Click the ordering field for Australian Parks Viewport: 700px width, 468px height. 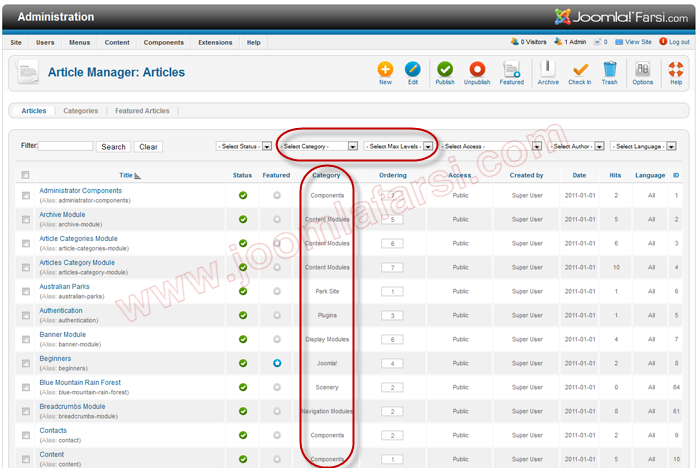[x=392, y=292]
